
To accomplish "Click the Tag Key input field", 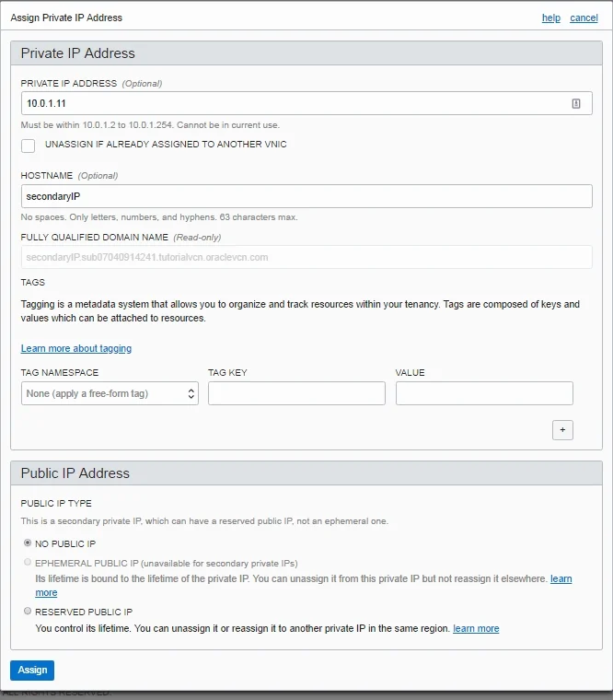I will [296, 393].
